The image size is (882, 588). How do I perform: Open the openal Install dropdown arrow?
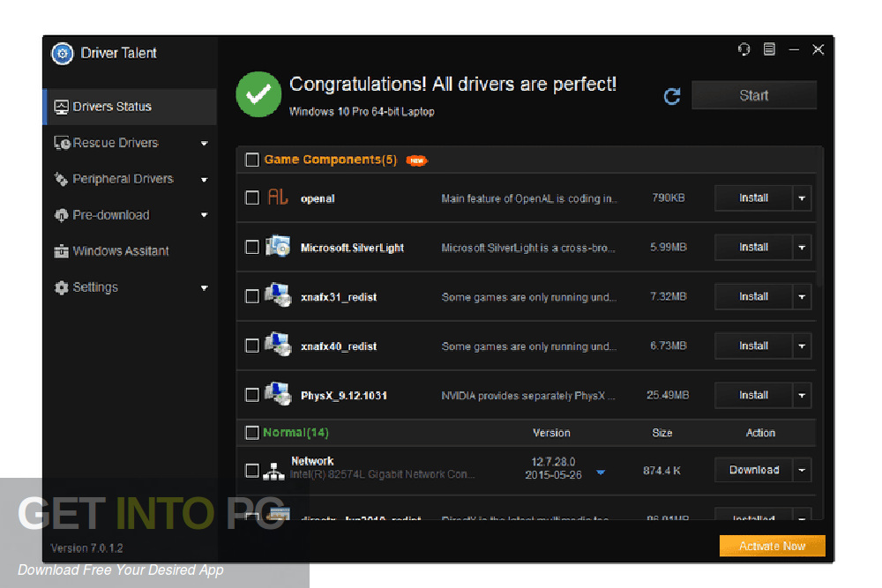pos(802,197)
